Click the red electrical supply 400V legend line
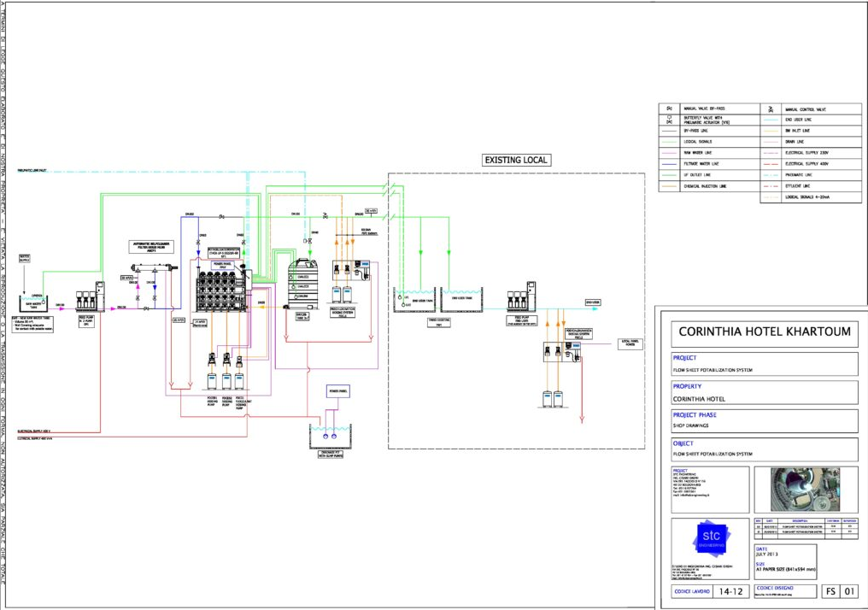Image resolution: width=868 pixels, height=610 pixels. [x=771, y=164]
